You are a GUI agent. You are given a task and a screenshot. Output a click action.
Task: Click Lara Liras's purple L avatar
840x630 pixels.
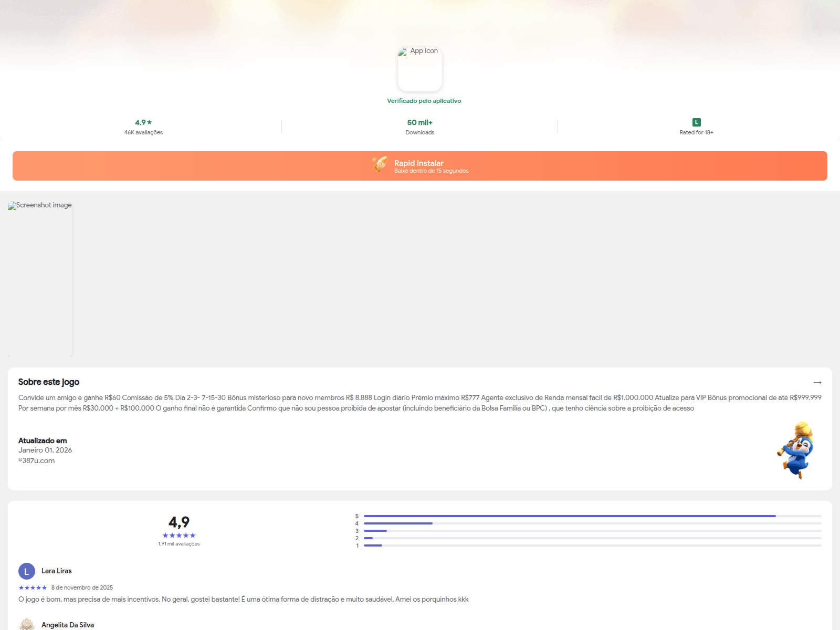pyautogui.click(x=27, y=571)
